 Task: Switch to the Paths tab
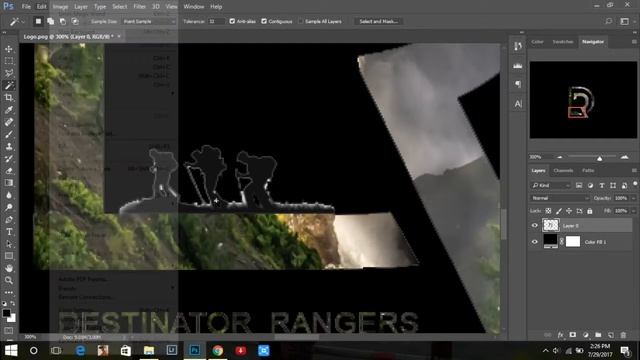tap(588, 170)
